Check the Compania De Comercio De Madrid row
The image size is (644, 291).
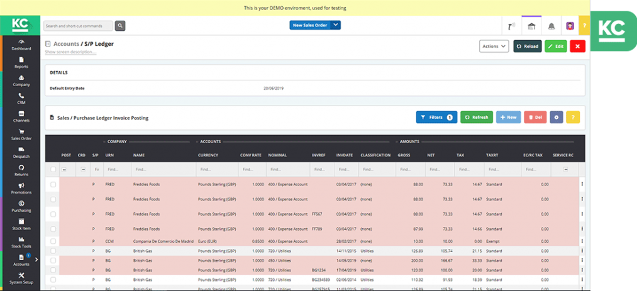[53, 241]
